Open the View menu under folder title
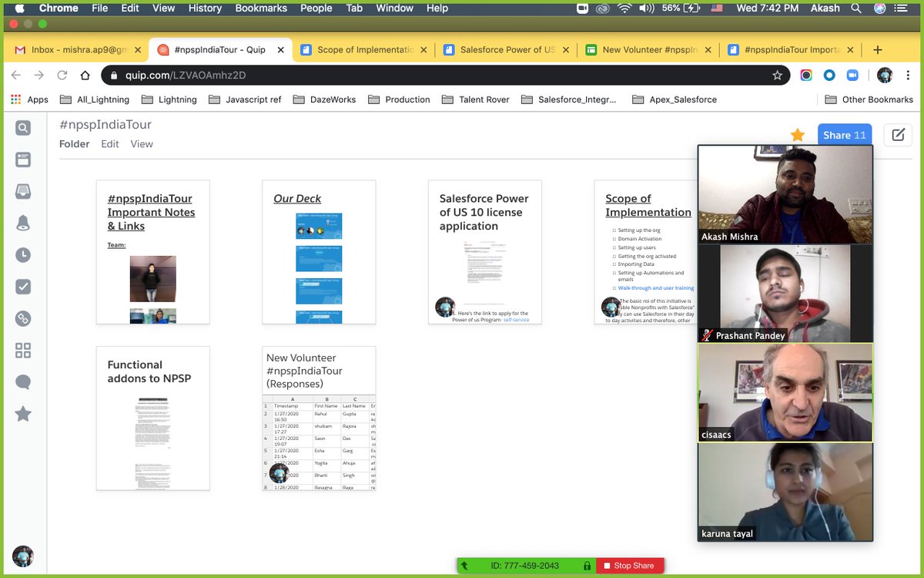Screen dimensions: 924x578 (x=142, y=144)
